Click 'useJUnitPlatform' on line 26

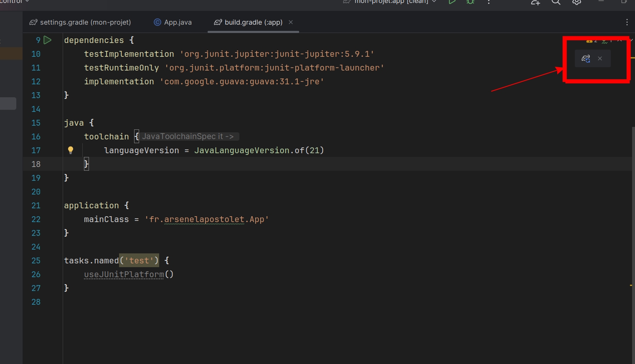coord(124,274)
